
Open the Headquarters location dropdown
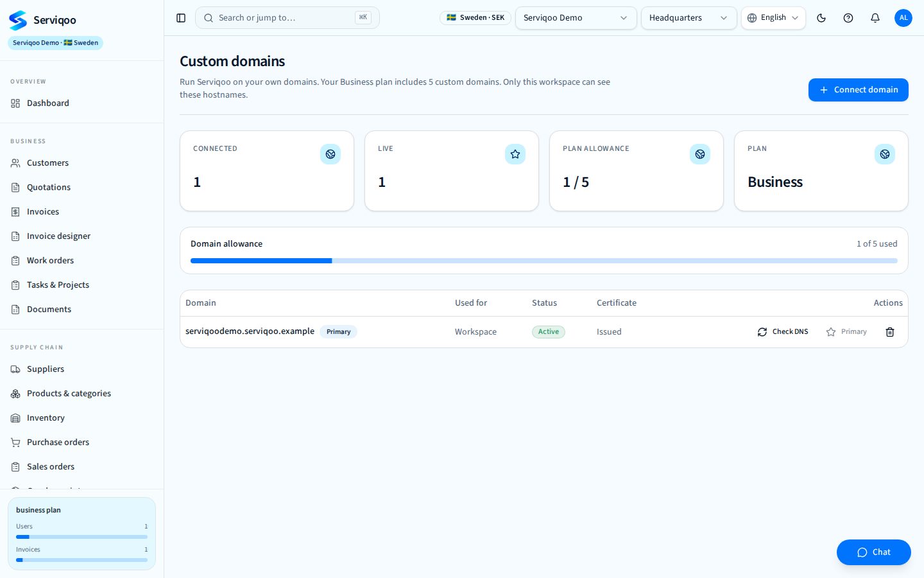689,18
